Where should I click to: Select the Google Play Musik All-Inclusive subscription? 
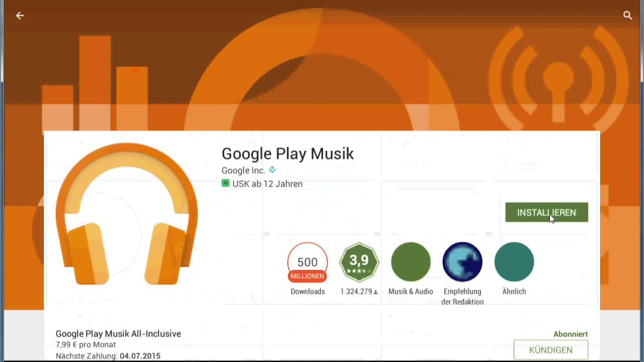[118, 334]
